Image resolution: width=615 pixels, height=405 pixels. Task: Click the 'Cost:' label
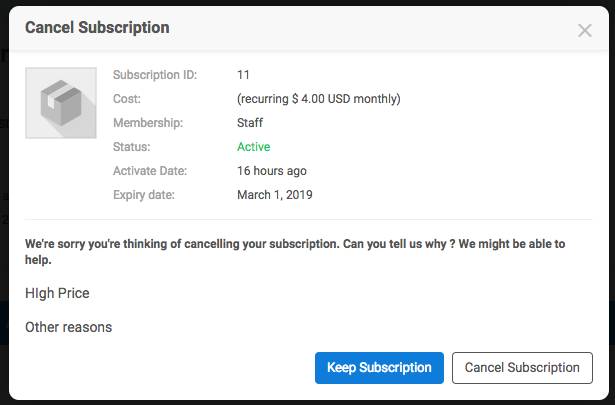click(x=127, y=99)
